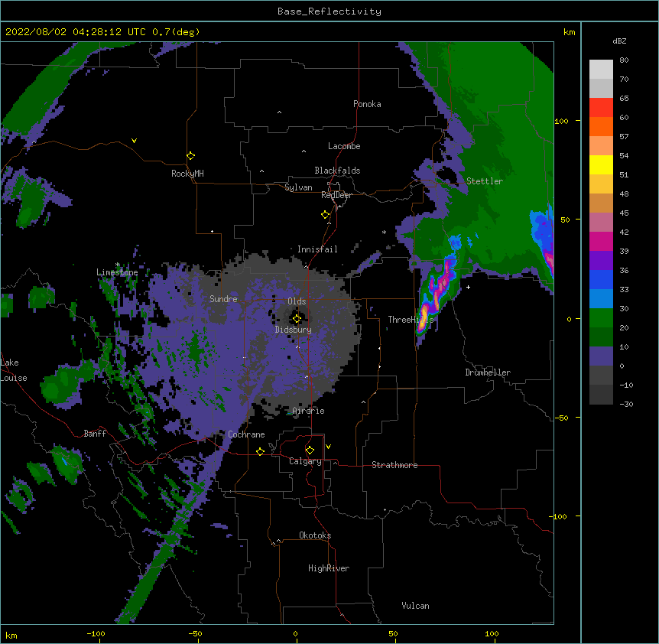Screen dimensions: 659x644
Task: Select the radar site diamond between Olds and Didsbury
Action: [297, 319]
